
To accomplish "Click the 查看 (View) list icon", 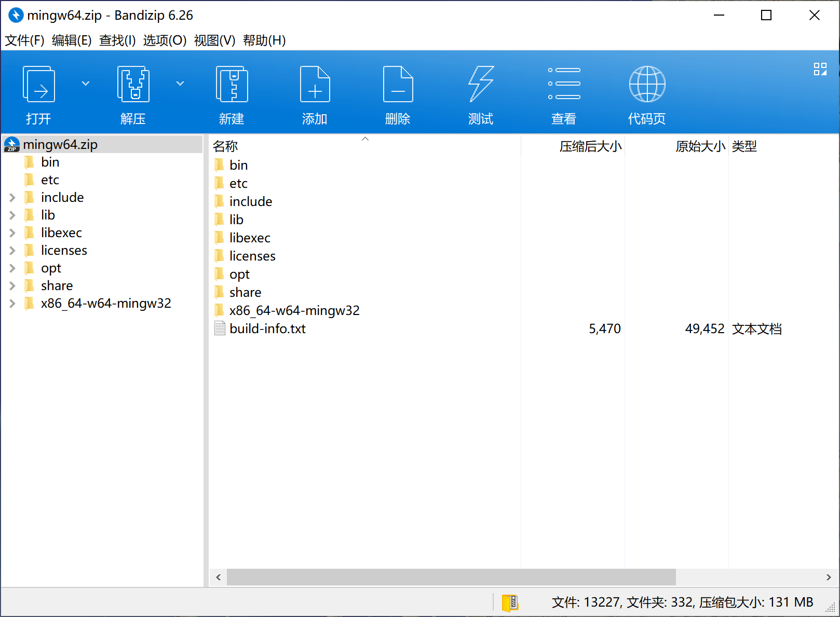I will point(564,84).
